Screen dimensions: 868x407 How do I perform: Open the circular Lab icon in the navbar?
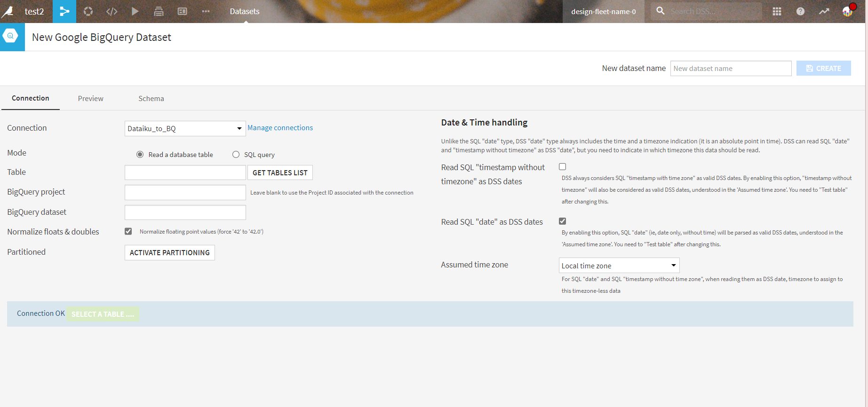pos(88,11)
